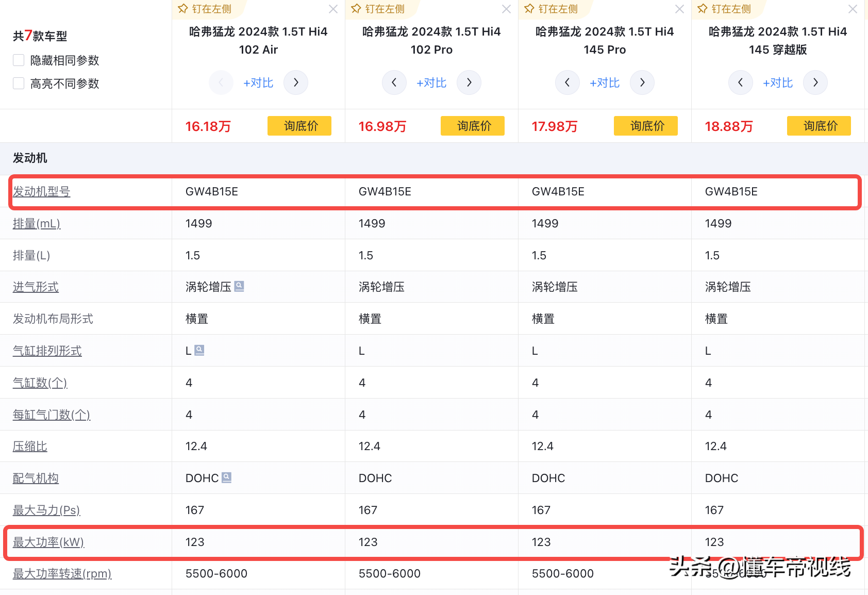Open image icon next to cylinder layout L
This screenshot has height=595, width=868.
pos(199,350)
